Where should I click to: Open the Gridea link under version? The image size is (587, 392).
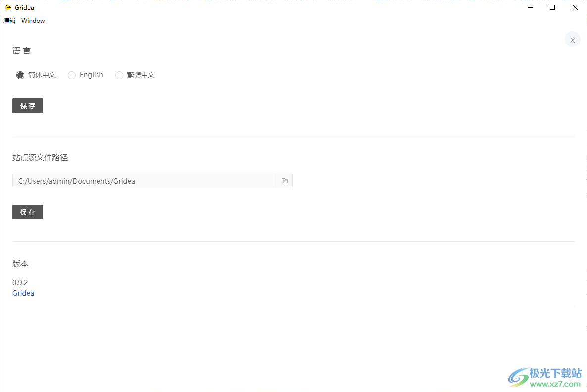pyautogui.click(x=23, y=293)
